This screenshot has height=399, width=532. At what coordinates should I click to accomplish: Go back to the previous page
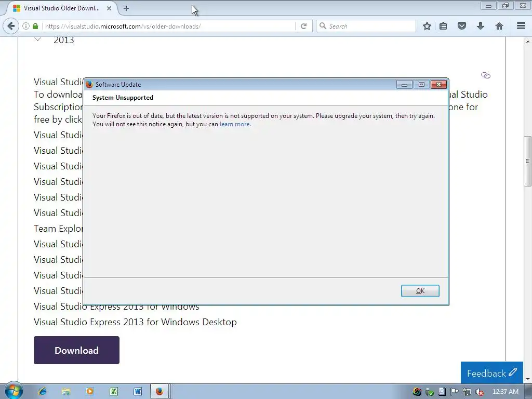(11, 26)
